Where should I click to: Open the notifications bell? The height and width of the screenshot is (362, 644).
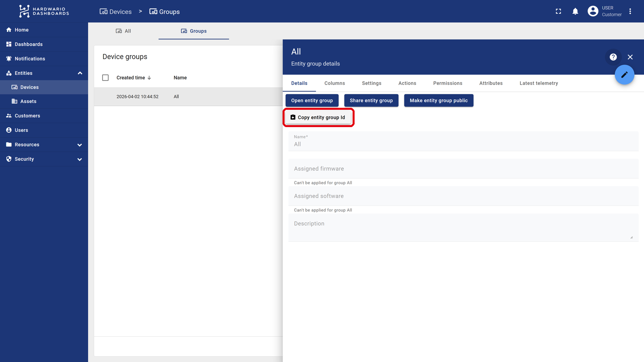[575, 11]
